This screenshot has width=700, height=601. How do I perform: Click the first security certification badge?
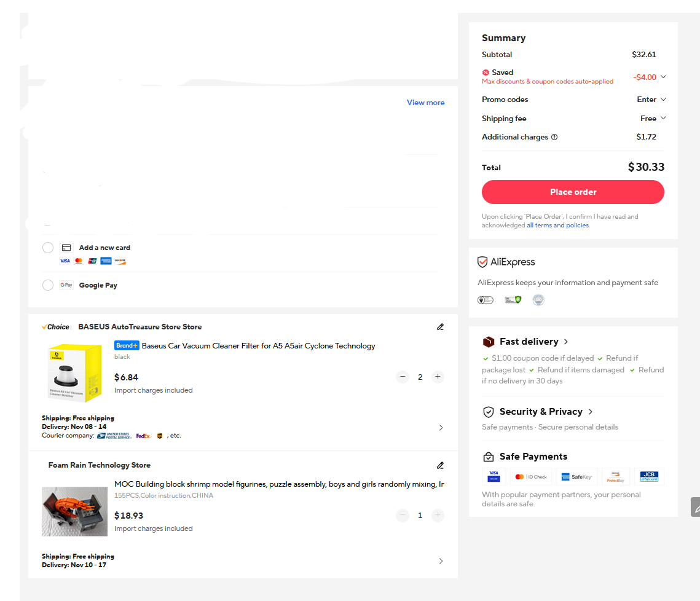[x=486, y=300]
